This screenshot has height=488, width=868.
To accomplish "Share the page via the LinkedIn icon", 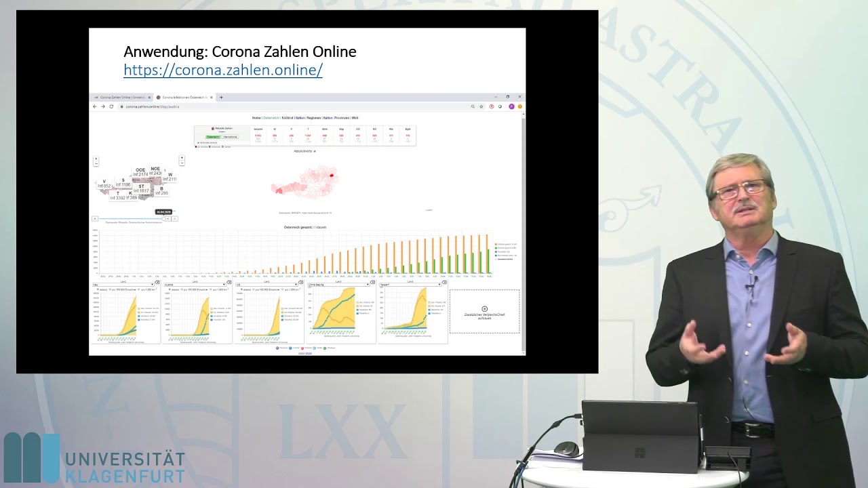I will point(290,348).
